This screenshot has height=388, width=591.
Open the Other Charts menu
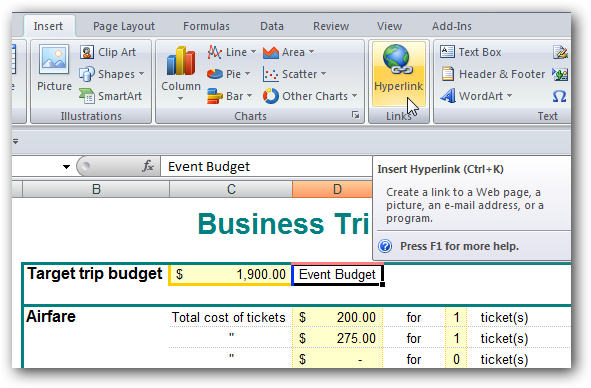click(x=310, y=96)
